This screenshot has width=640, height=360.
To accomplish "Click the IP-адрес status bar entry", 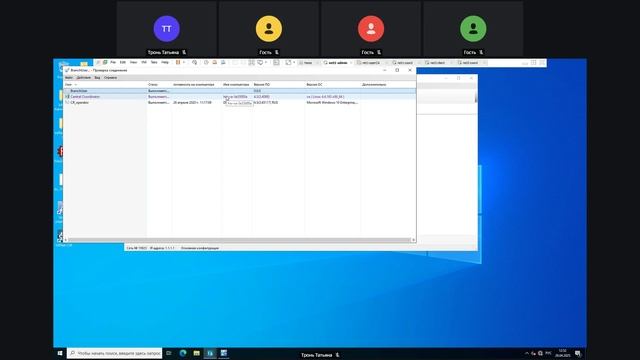I will click(x=162, y=248).
